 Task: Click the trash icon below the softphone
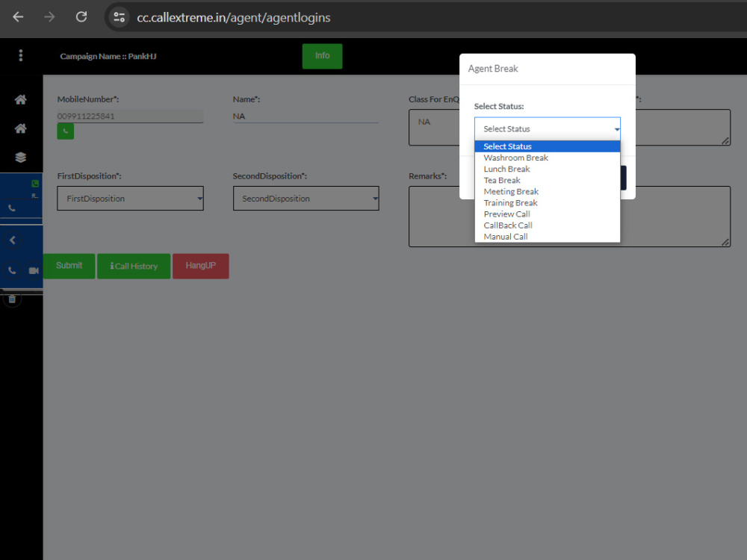coord(13,299)
